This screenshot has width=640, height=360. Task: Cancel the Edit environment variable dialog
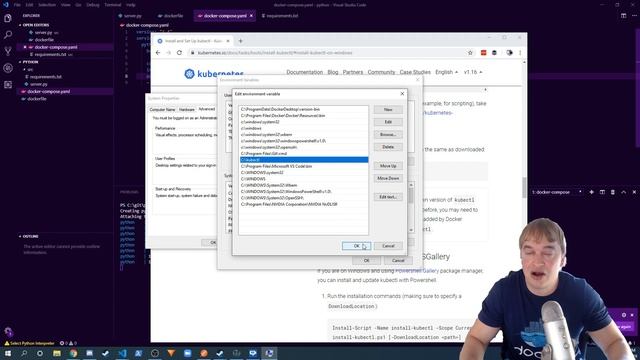[x=388, y=246]
